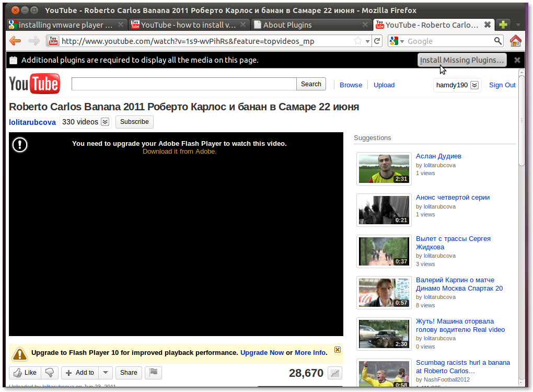Open the URL history dropdown arrow
Image resolution: width=533 pixels, height=392 pixels.
coord(367,41)
